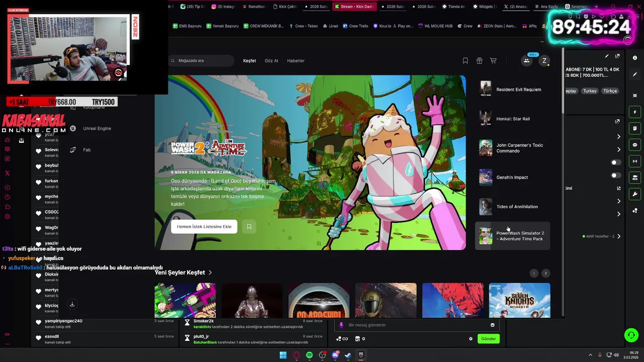
Task: Click the pencil edit icon in right rail
Action: (635, 74)
